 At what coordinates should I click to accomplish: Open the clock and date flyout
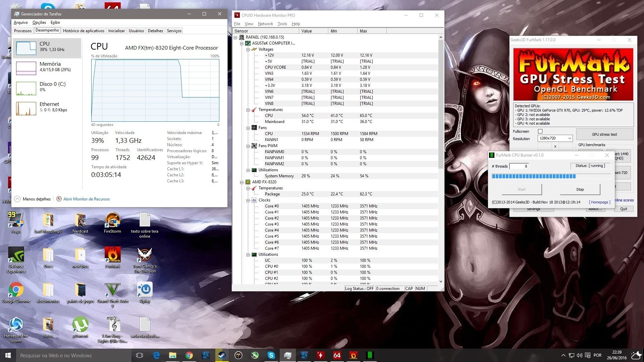[616, 355]
